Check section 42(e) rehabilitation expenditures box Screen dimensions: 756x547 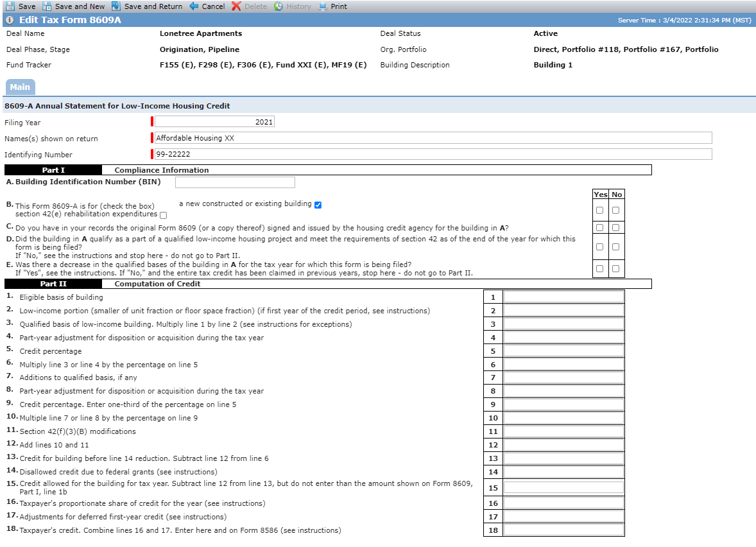coord(163,215)
